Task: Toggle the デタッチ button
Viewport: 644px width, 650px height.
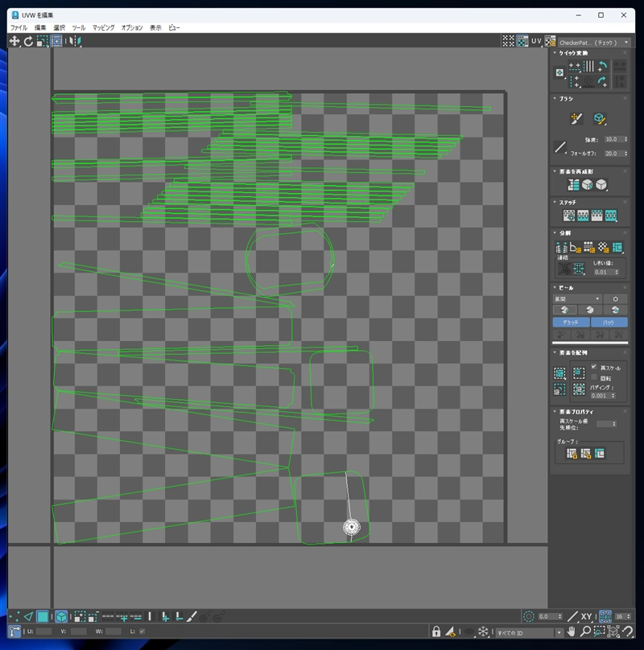Action: pos(571,322)
